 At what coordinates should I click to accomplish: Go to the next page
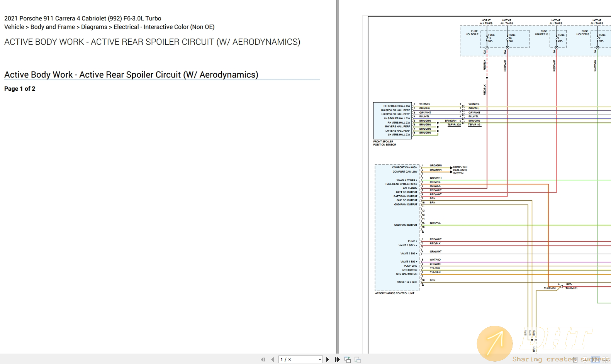coord(328,359)
